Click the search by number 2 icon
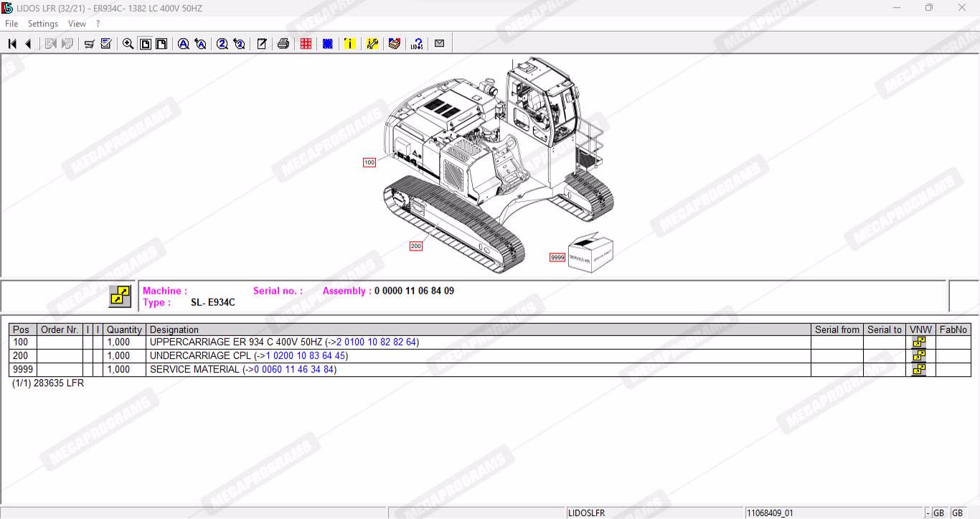This screenshot has height=519, width=980. 222,44
